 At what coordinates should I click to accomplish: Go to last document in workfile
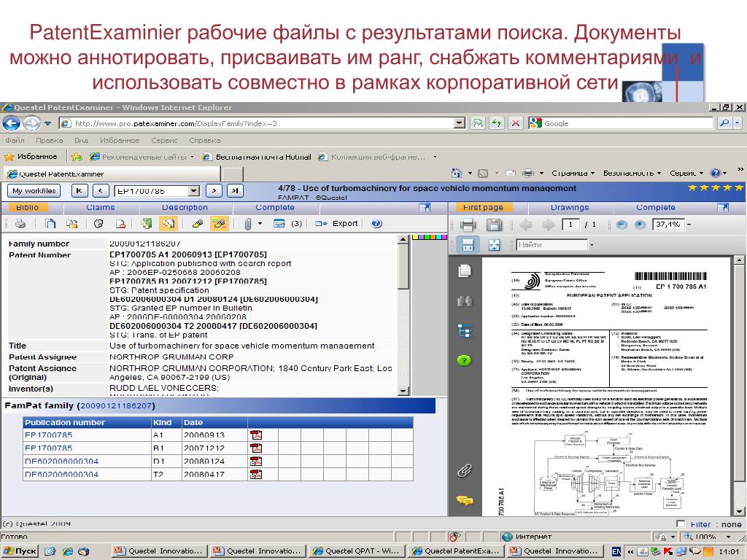tap(235, 191)
